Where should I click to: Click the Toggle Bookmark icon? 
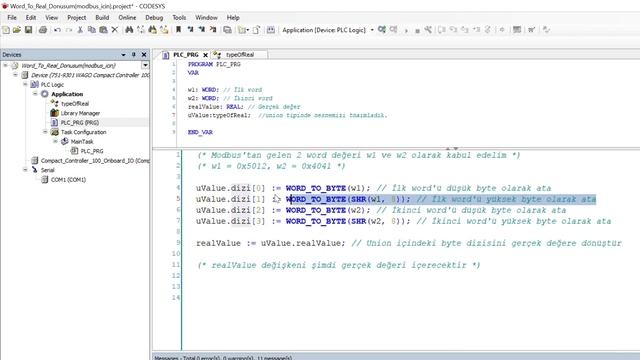178,30
